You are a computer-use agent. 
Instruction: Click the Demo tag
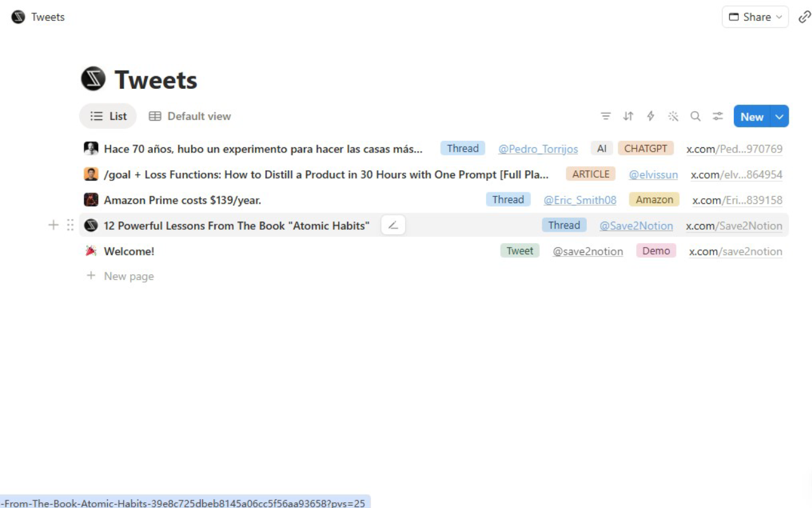[656, 251]
